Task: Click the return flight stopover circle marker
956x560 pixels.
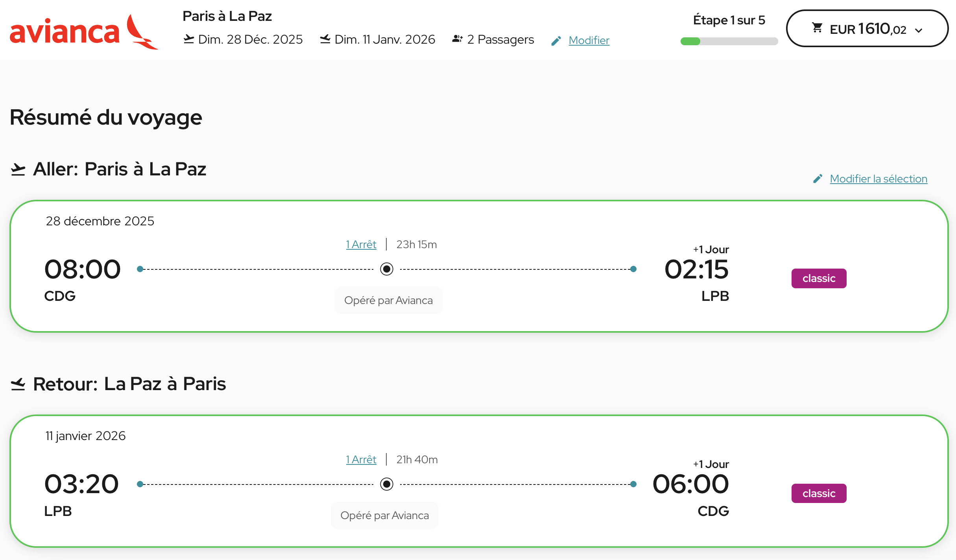Action: 387,484
